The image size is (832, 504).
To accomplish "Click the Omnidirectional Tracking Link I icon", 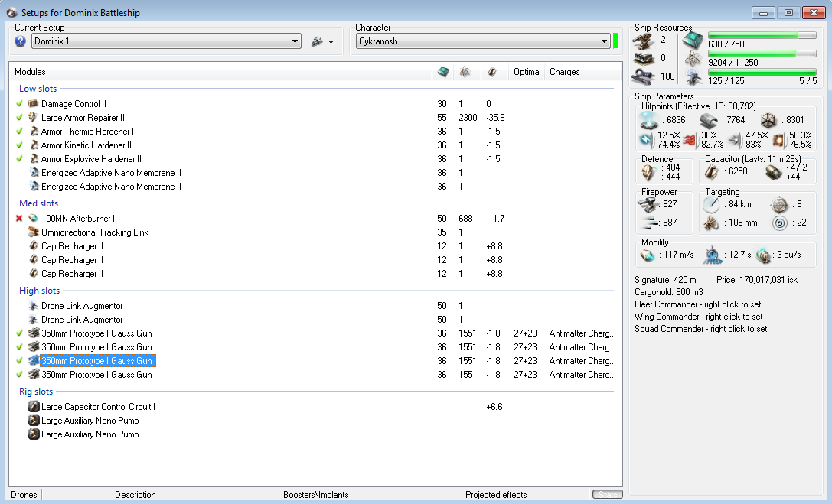I will click(x=34, y=232).
